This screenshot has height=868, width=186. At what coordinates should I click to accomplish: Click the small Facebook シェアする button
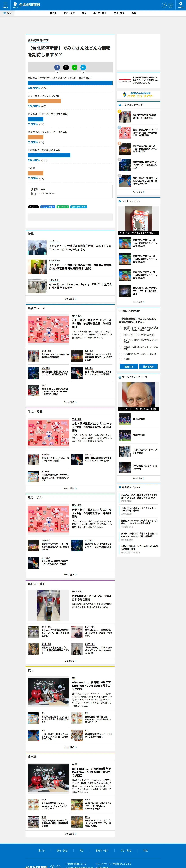pos(48,207)
